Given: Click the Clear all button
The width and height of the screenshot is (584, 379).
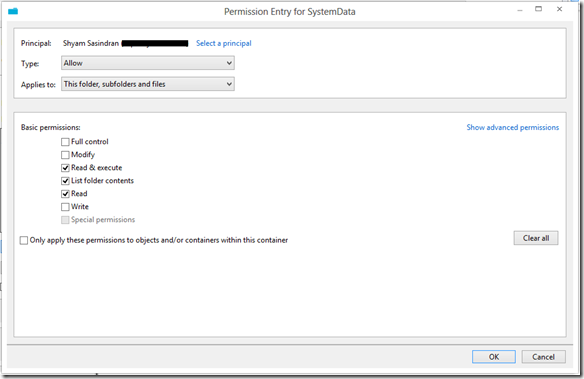Looking at the screenshot, I should (x=536, y=238).
